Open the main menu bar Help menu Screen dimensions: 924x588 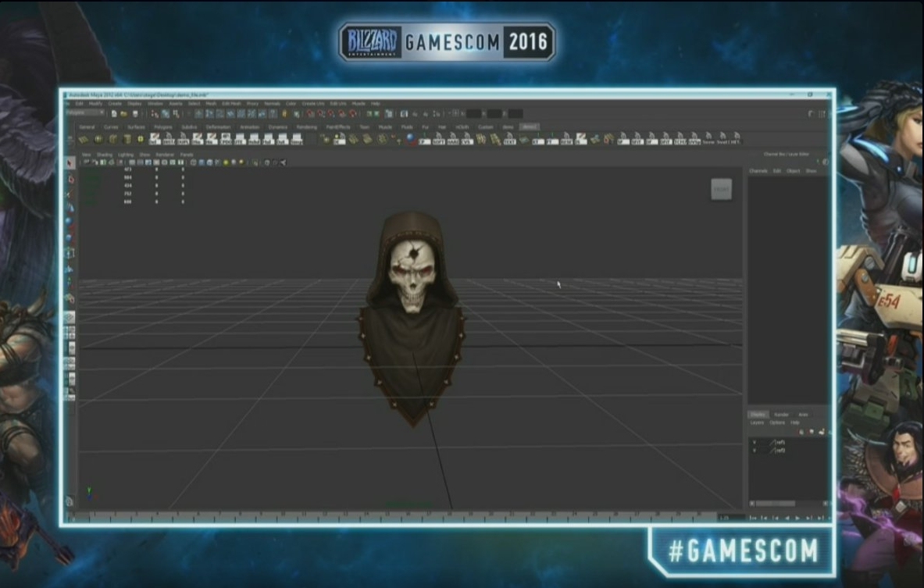coord(376,104)
